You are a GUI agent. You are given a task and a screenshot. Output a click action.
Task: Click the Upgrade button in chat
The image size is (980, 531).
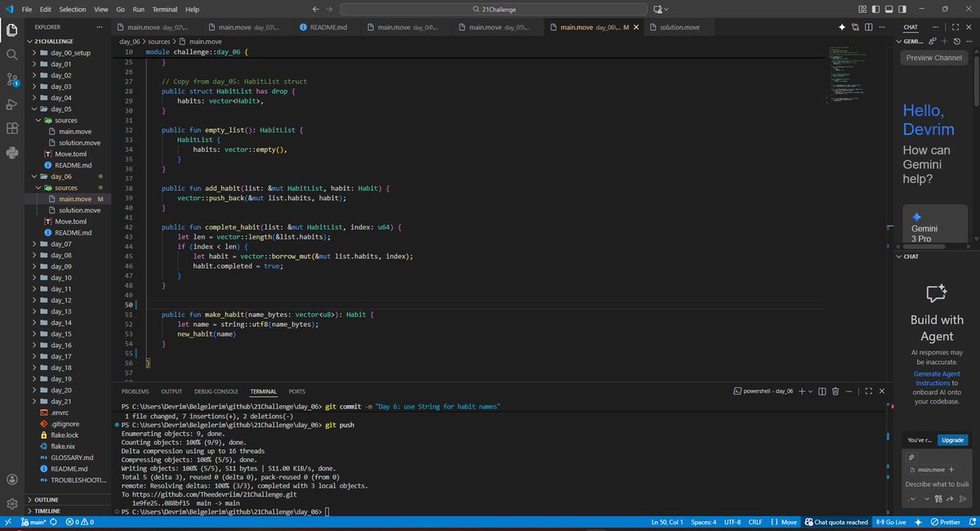click(x=952, y=440)
